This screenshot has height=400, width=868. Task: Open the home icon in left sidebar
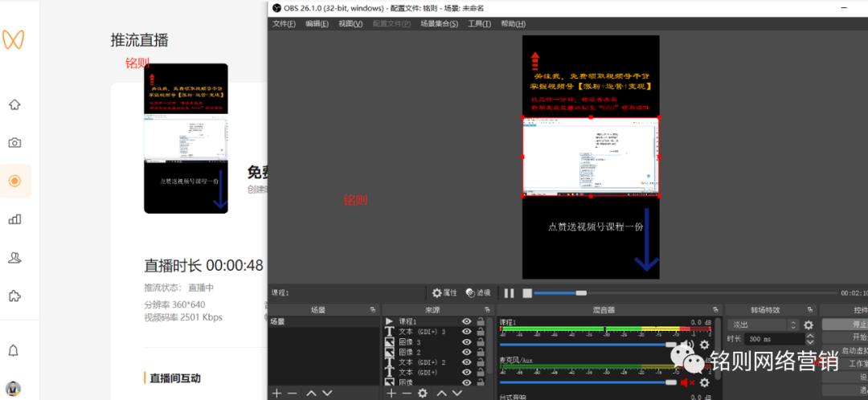[14, 104]
